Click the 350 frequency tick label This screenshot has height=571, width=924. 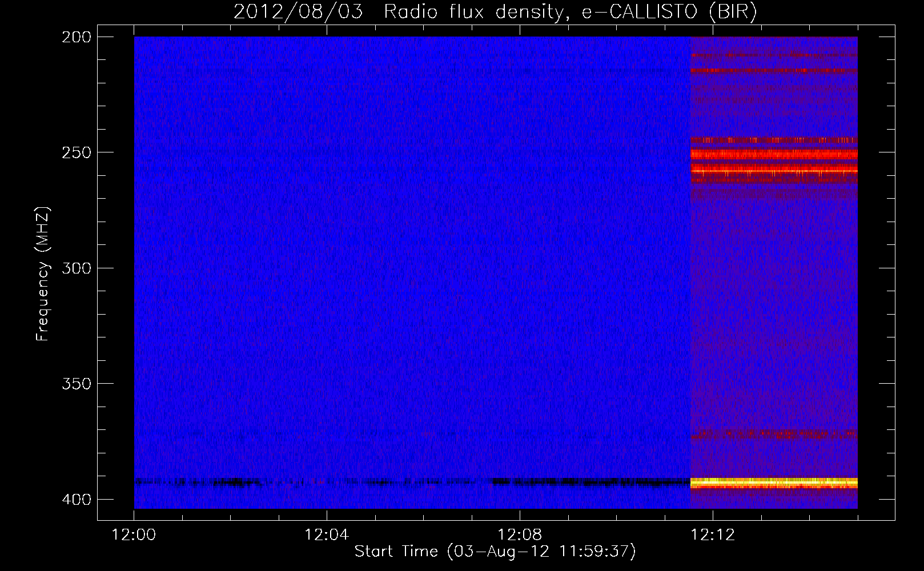(x=77, y=384)
